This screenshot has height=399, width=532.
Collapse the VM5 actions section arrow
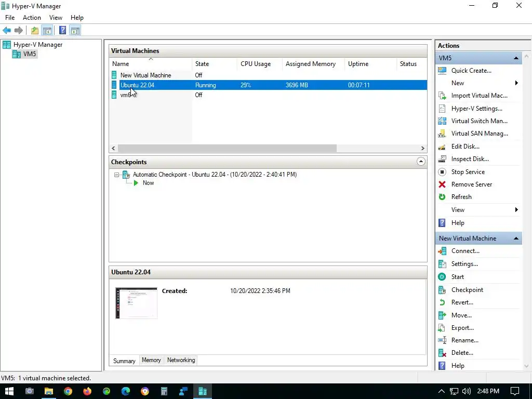(x=516, y=58)
